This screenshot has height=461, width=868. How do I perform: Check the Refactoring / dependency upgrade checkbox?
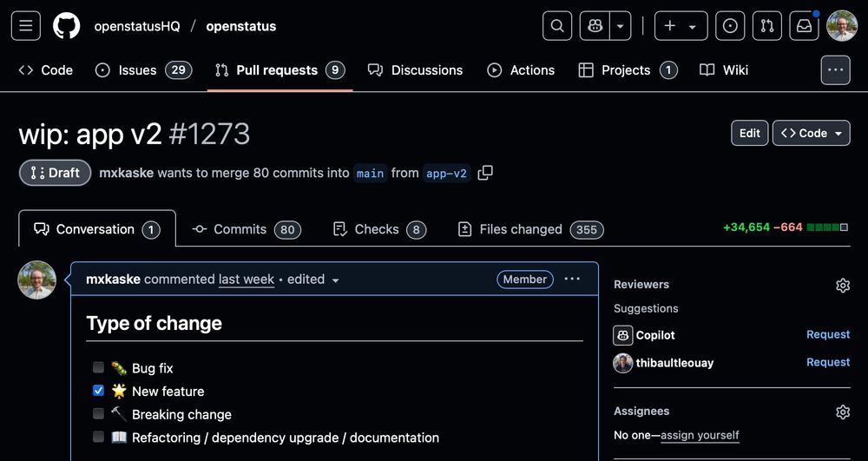99,437
